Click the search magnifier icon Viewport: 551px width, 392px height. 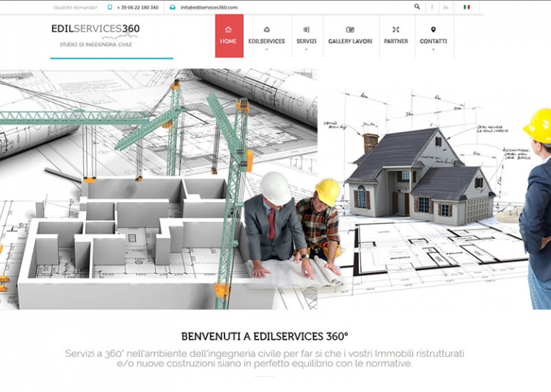click(x=417, y=6)
